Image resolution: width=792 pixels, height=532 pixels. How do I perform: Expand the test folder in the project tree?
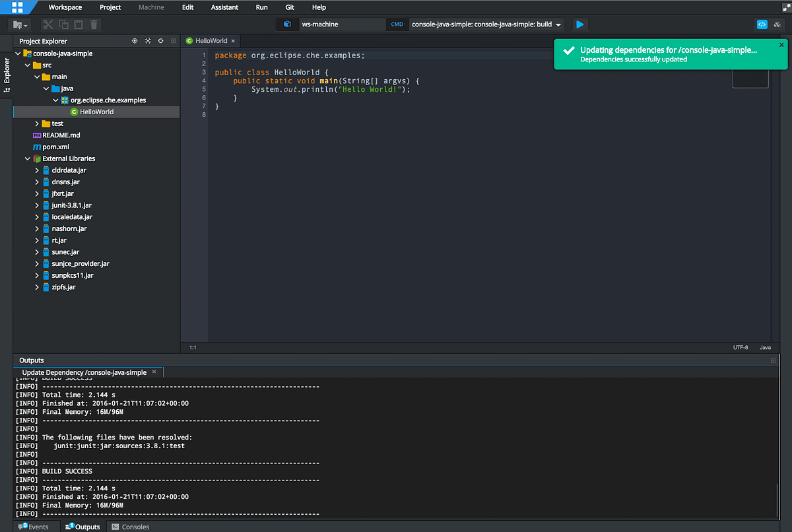coord(38,123)
